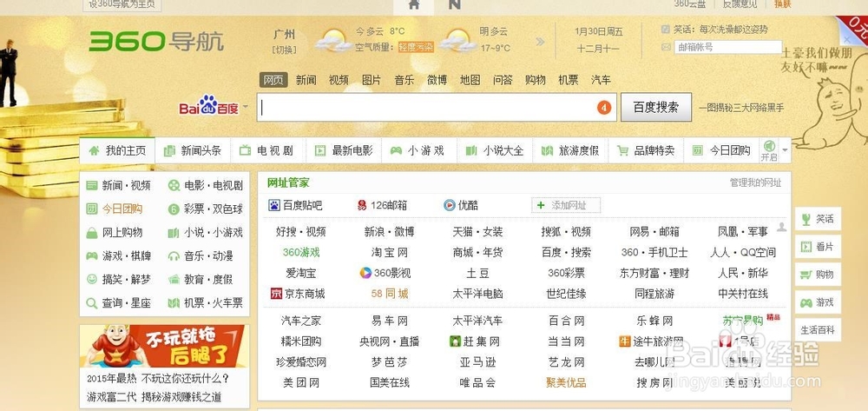Open 游戏 right sidebar gamepad button

pos(819,302)
